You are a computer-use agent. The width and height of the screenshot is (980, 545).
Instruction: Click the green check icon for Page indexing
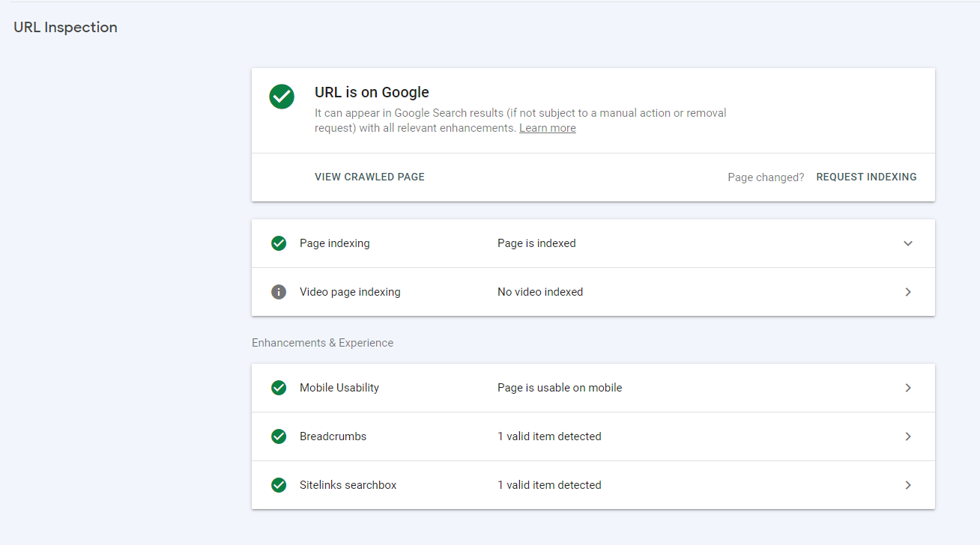[x=279, y=243]
